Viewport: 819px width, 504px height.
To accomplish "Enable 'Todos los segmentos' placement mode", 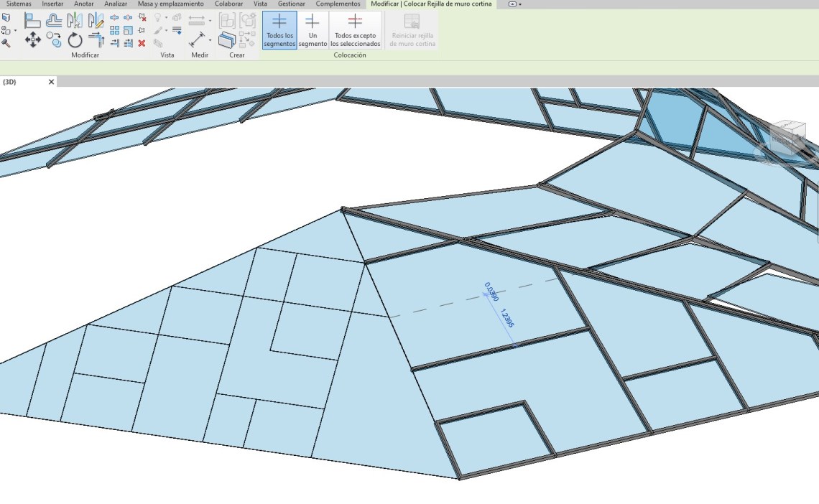I will [x=279, y=30].
